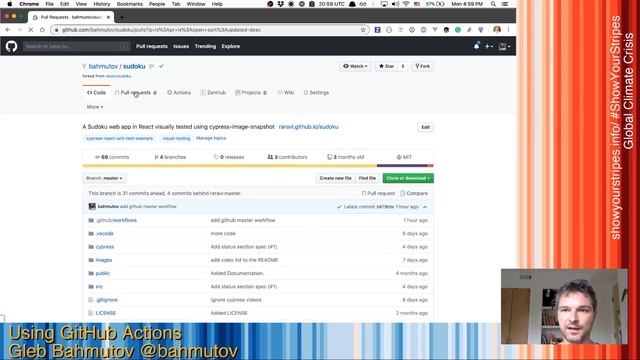Click macOS Spotlight search icon

[493, 4]
